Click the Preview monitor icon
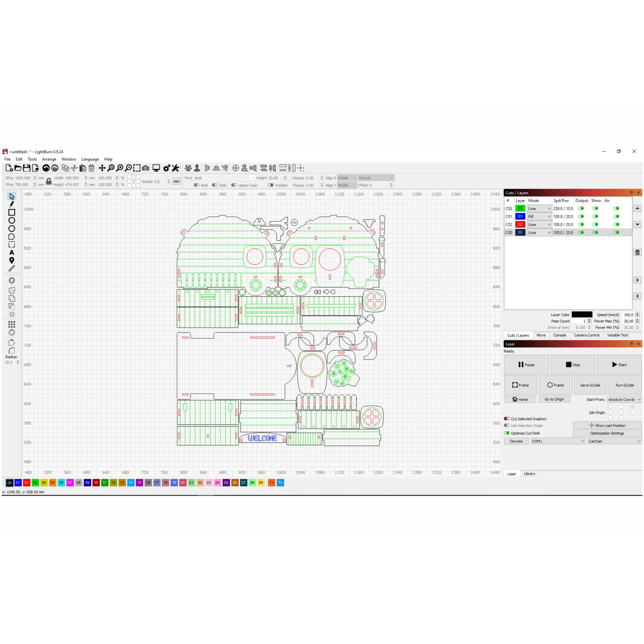Viewport: 644px width, 644px height. pos(156,168)
